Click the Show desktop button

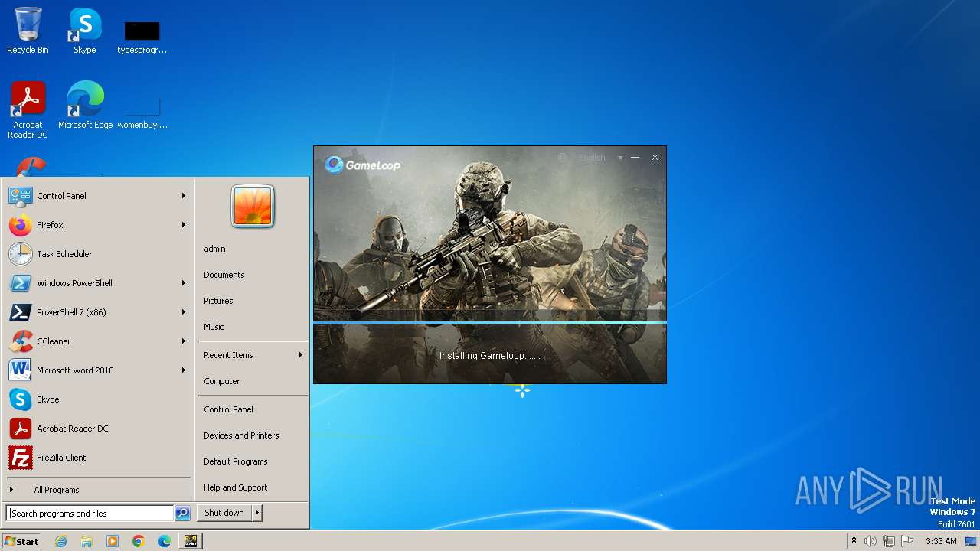click(x=971, y=541)
